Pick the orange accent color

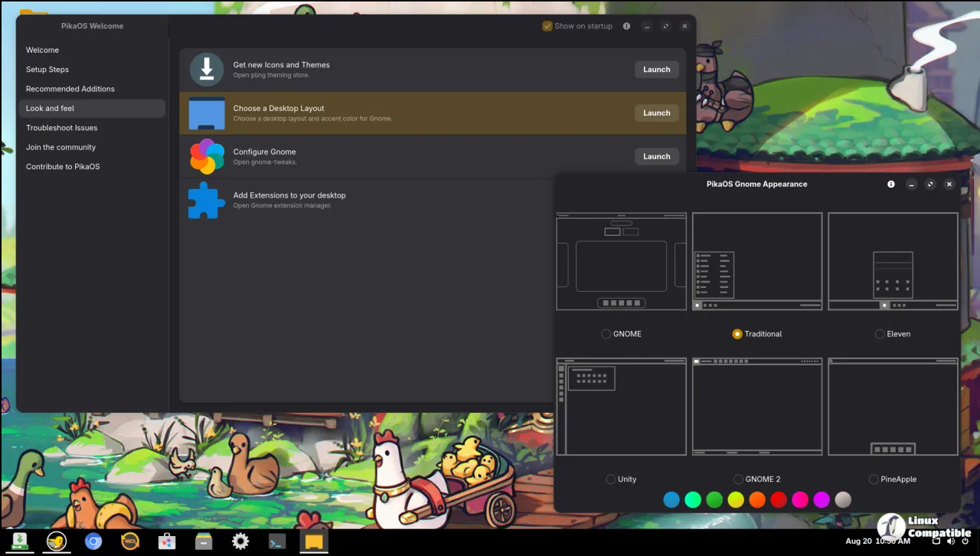pyautogui.click(x=757, y=500)
